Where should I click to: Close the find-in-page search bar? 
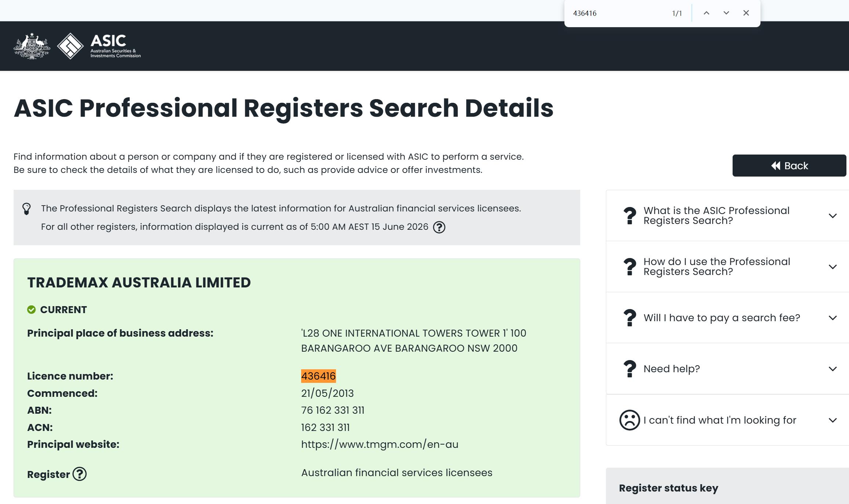tap(746, 13)
